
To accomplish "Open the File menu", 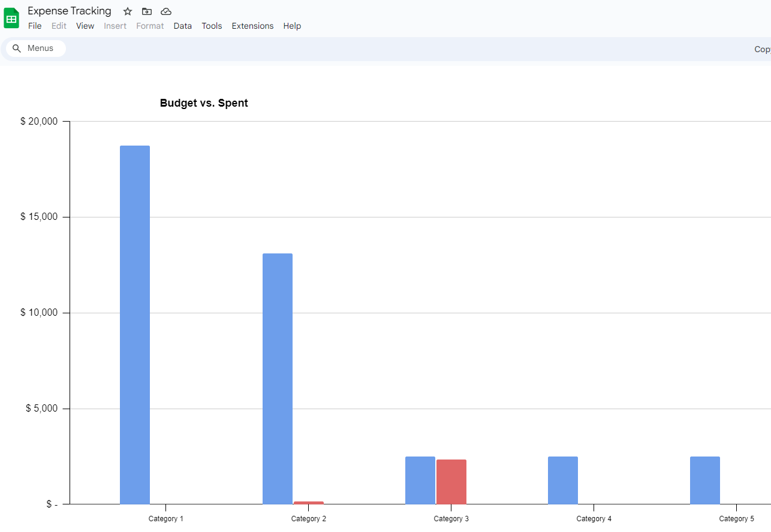I will coord(35,26).
